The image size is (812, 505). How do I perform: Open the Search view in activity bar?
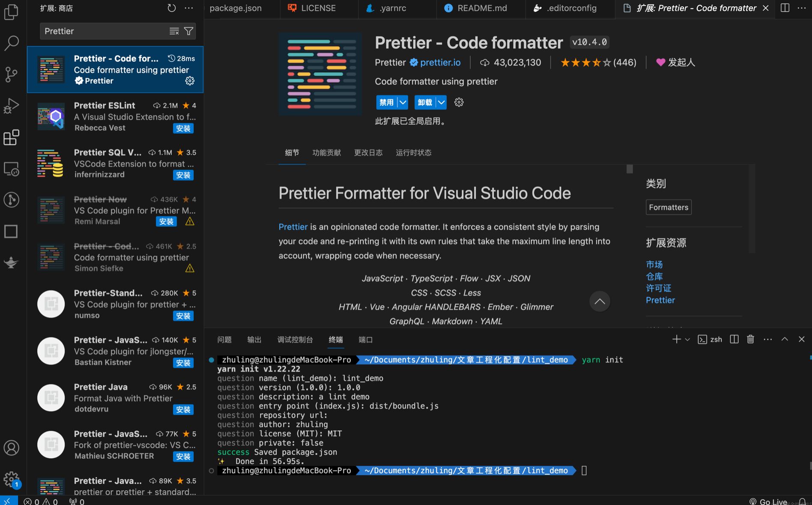(x=11, y=43)
